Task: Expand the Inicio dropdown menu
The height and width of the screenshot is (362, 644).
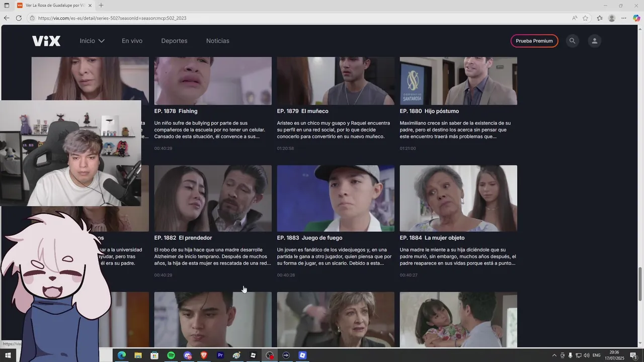Action: tap(92, 41)
